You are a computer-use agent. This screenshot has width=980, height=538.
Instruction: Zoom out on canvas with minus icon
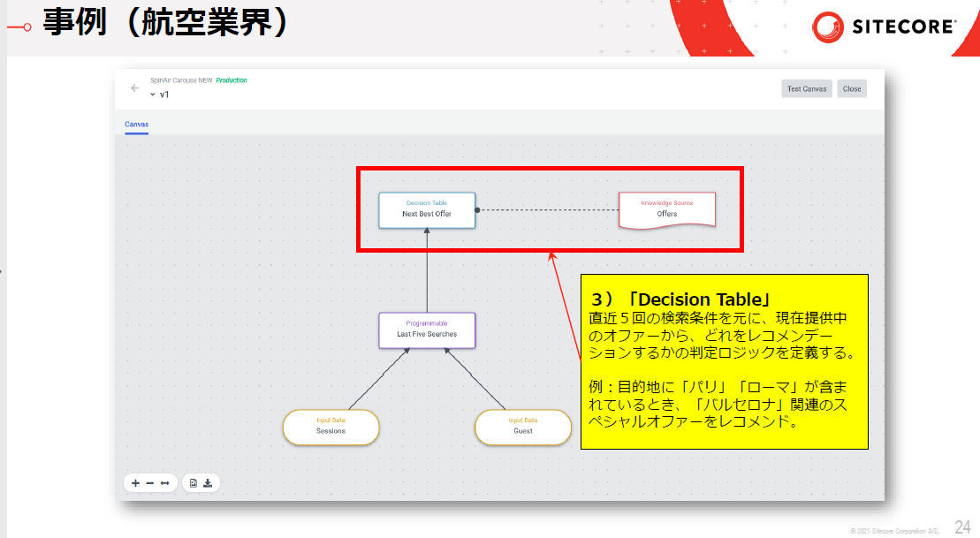150,483
